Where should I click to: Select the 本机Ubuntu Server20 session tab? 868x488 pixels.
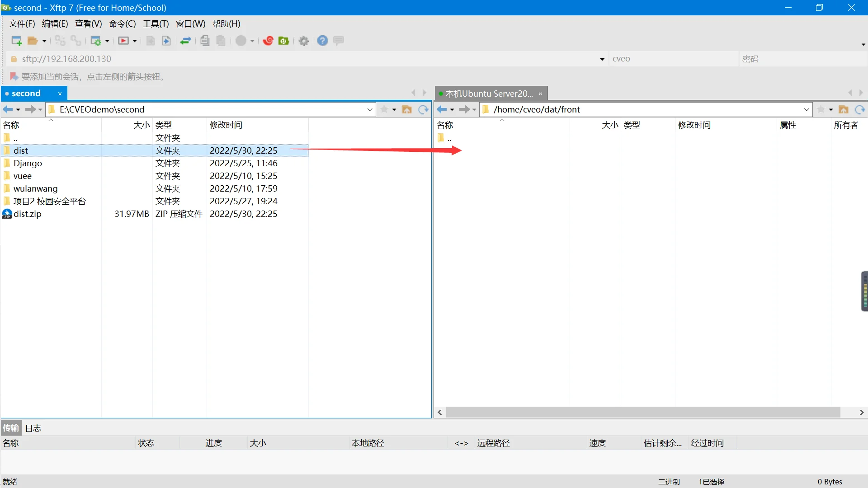pyautogui.click(x=489, y=94)
